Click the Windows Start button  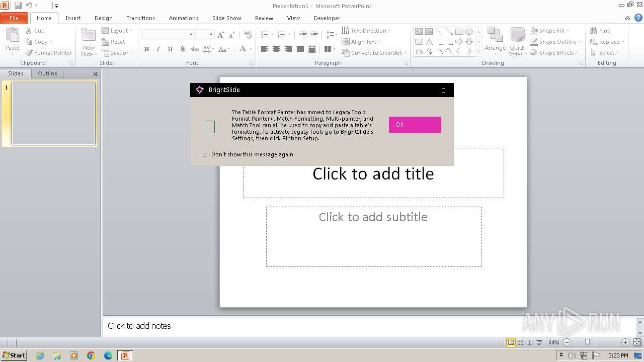(x=14, y=355)
